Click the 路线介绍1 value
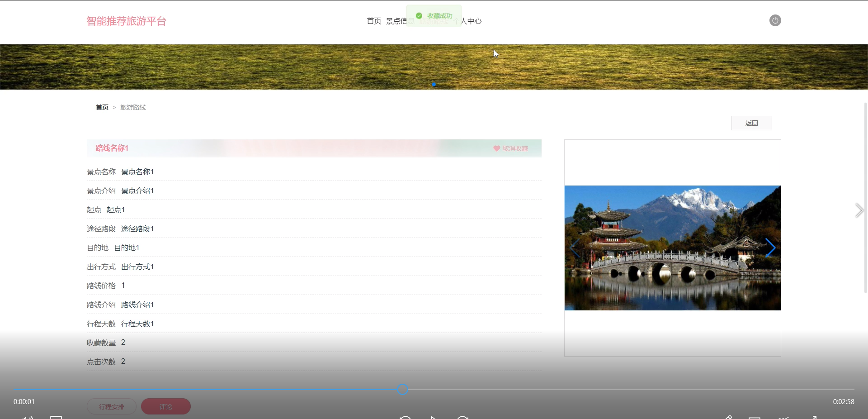 click(x=137, y=305)
